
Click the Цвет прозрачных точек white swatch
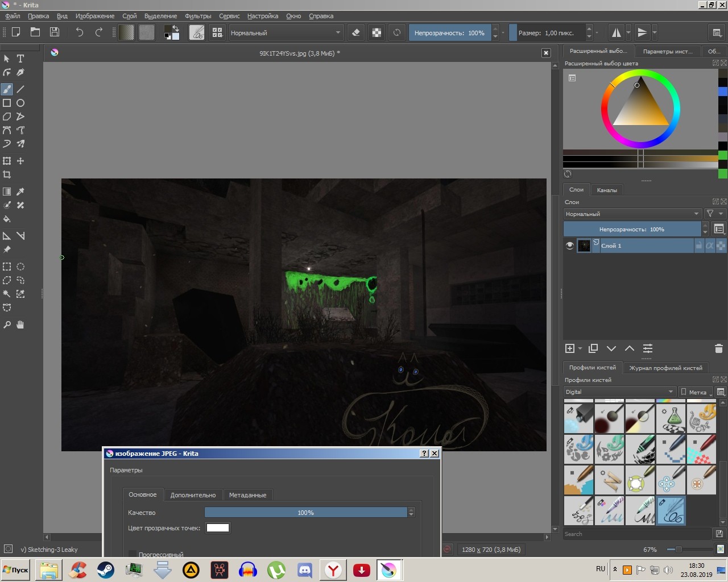coord(218,528)
